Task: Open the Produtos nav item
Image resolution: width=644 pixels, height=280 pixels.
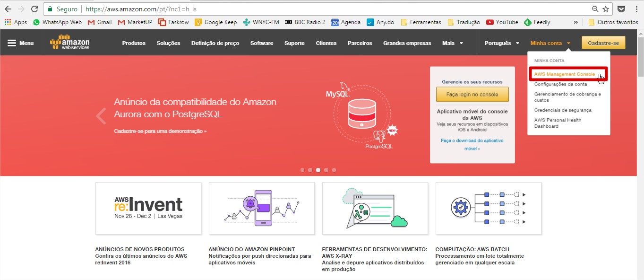Action: click(x=134, y=43)
